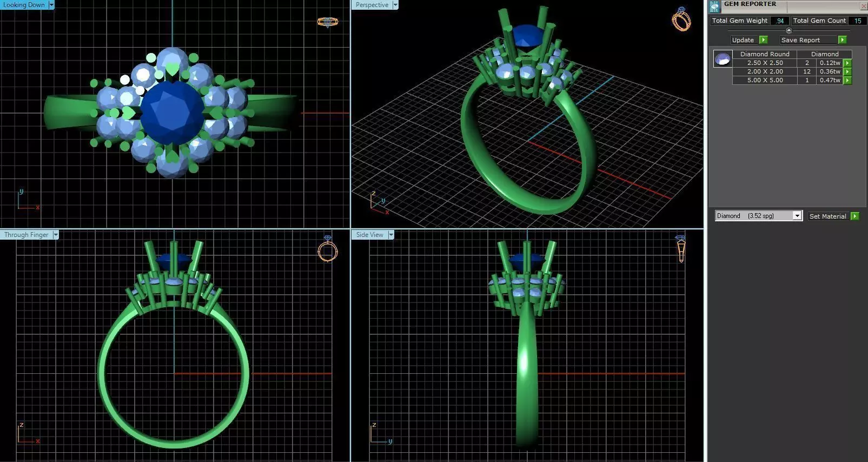The height and width of the screenshot is (462, 868).
Task: Collapse the Gem Reporter header with the round arrow
Action: point(789,30)
